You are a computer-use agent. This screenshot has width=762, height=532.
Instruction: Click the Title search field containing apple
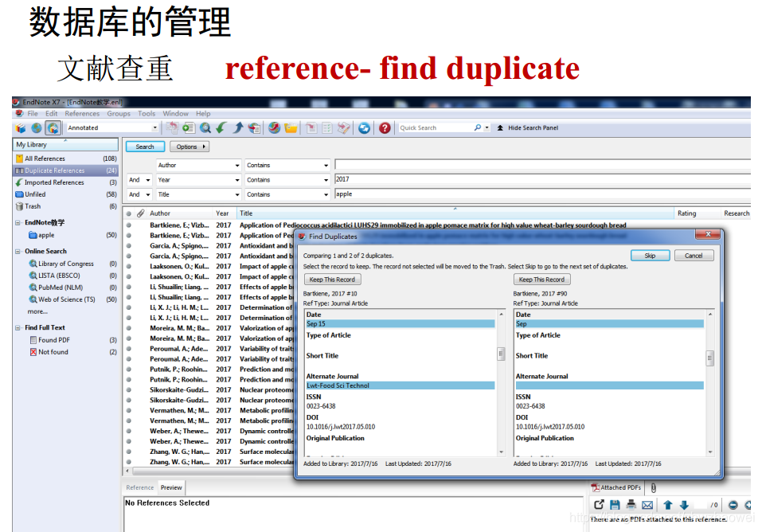[542, 194]
